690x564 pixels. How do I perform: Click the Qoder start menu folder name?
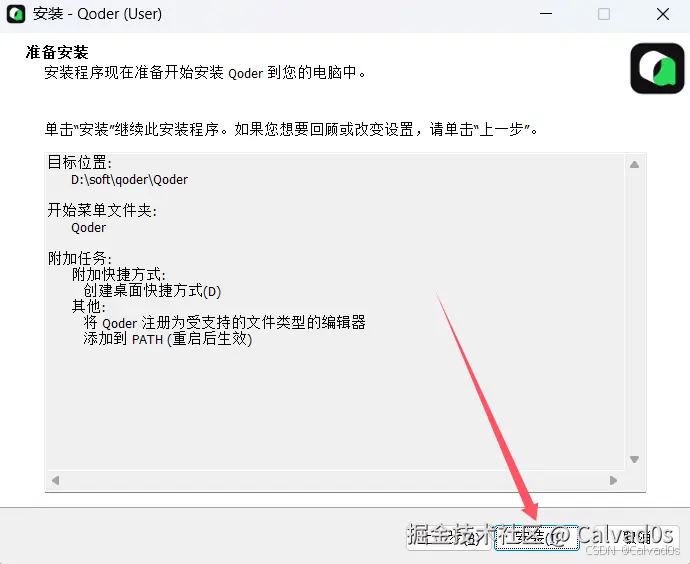[x=88, y=227]
